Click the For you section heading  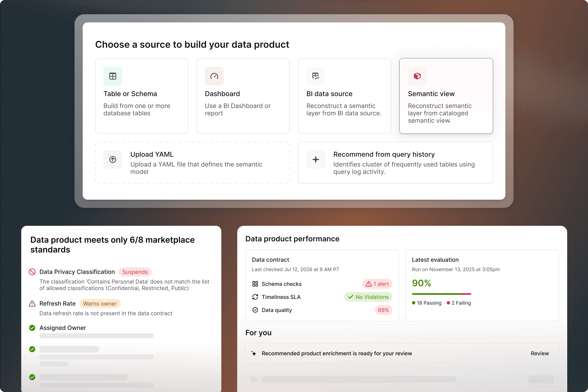tap(258, 333)
